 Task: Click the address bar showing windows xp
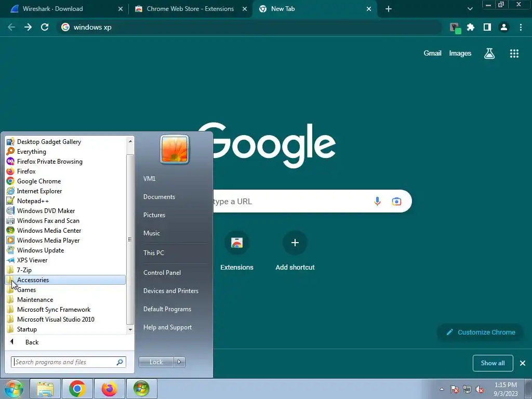pyautogui.click(x=249, y=27)
